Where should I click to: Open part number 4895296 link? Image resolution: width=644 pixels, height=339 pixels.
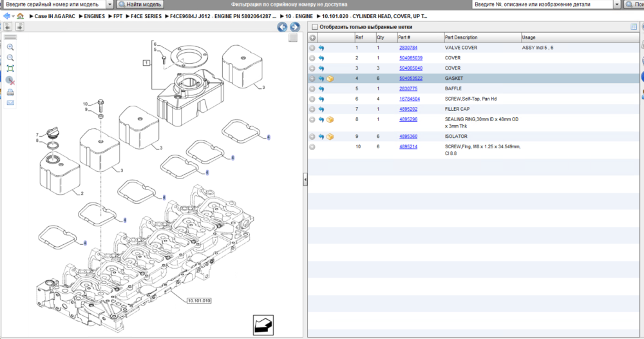408,120
